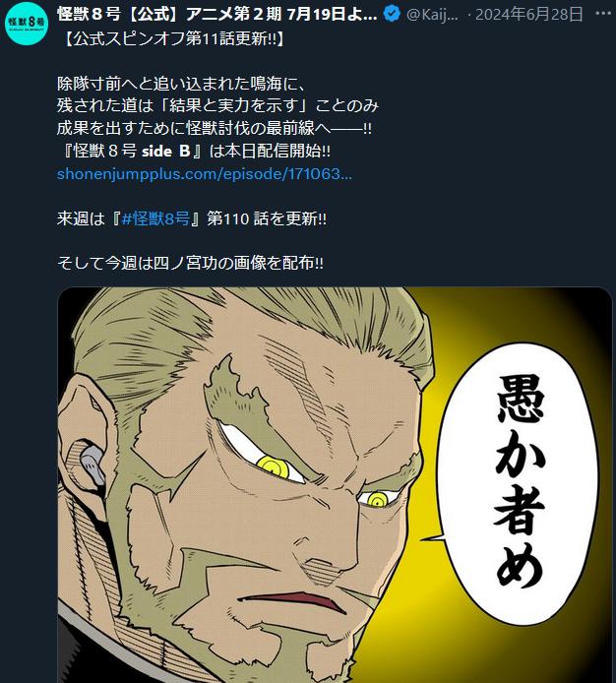Open the @Kaij... username handle
The height and width of the screenshot is (683, 616).
[x=432, y=15]
